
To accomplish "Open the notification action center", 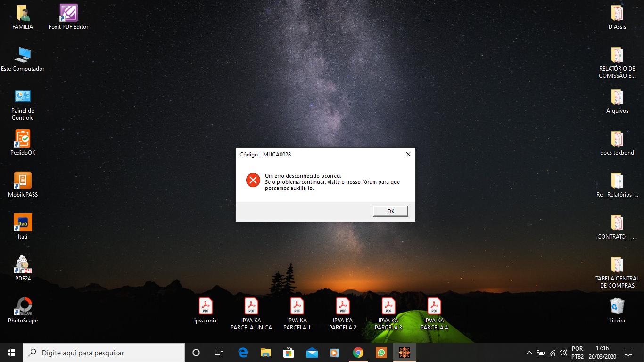I will [x=628, y=353].
